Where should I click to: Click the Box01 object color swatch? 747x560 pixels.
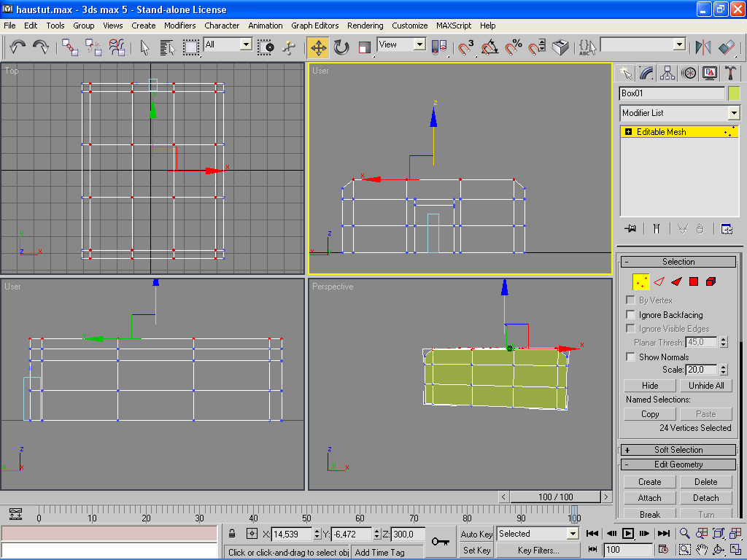point(734,93)
